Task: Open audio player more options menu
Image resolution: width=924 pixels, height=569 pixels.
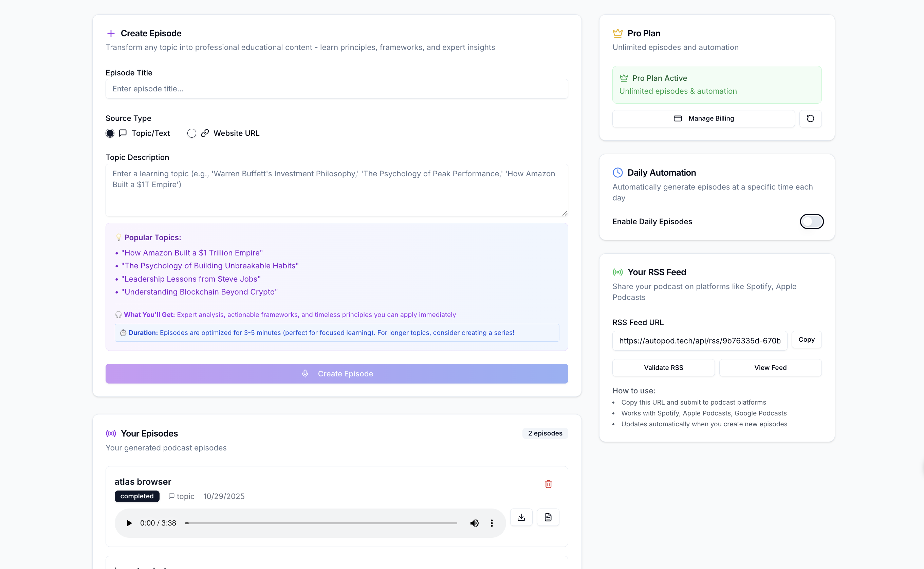Action: 492,523
